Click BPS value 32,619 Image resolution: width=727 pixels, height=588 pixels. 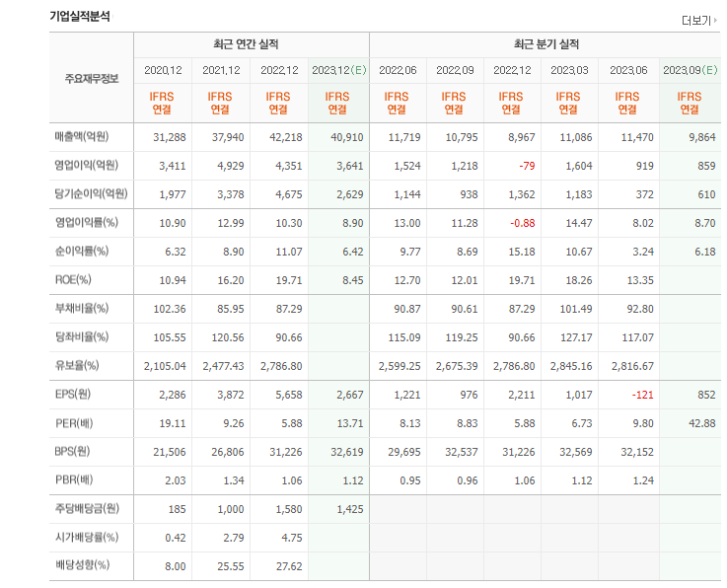click(x=347, y=452)
